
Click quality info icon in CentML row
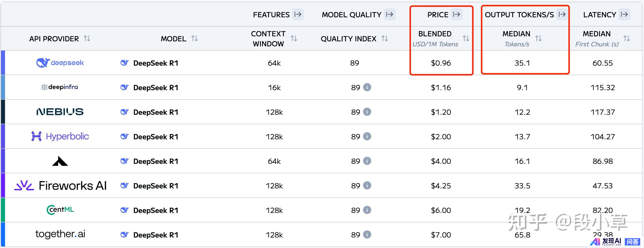tap(367, 210)
